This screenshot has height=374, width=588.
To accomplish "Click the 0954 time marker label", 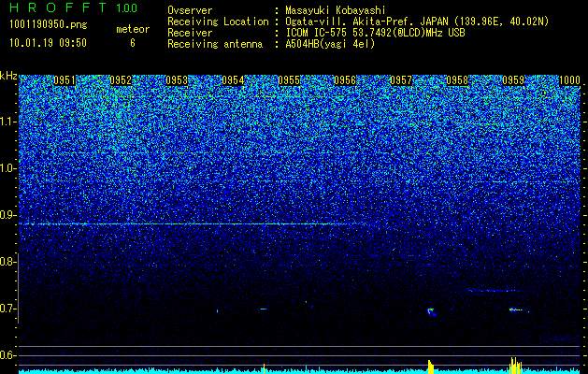I will [233, 80].
